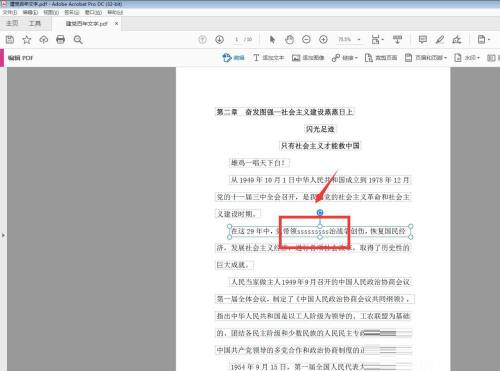The image size is (500, 371).
Task: Print the document with printer icon
Action: 61,40
